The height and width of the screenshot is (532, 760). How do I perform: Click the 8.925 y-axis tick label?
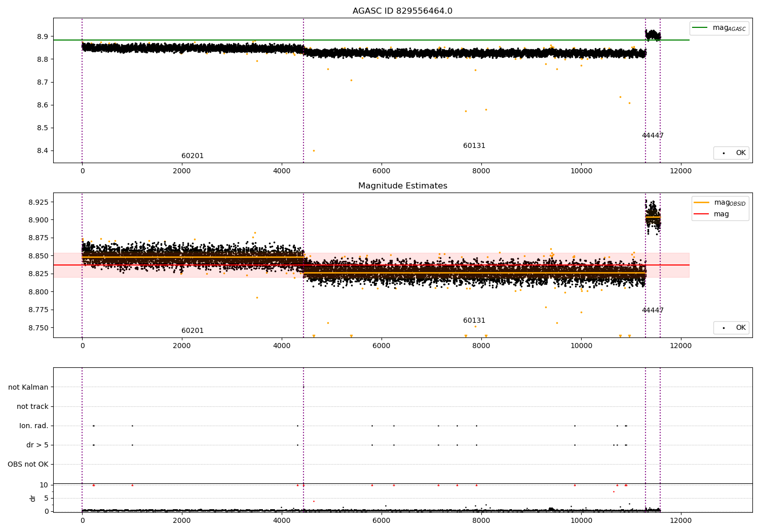[x=39, y=202]
